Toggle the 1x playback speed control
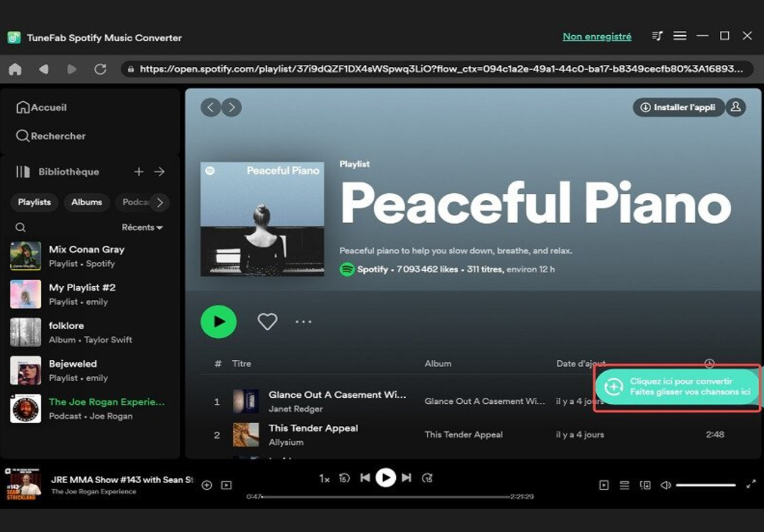Screen dimensions: 764x532 pyautogui.click(x=325, y=478)
